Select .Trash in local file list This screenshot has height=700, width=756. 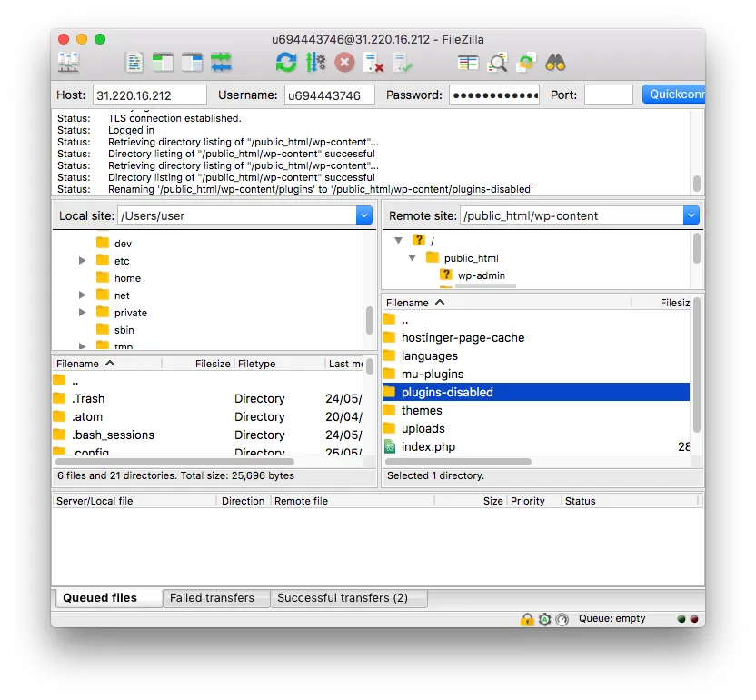pos(207,398)
